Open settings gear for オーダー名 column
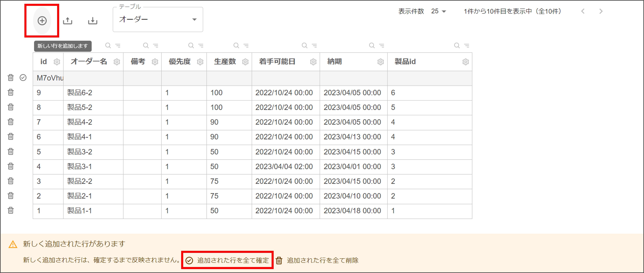Screen dimensions: 644x273 tap(117, 62)
